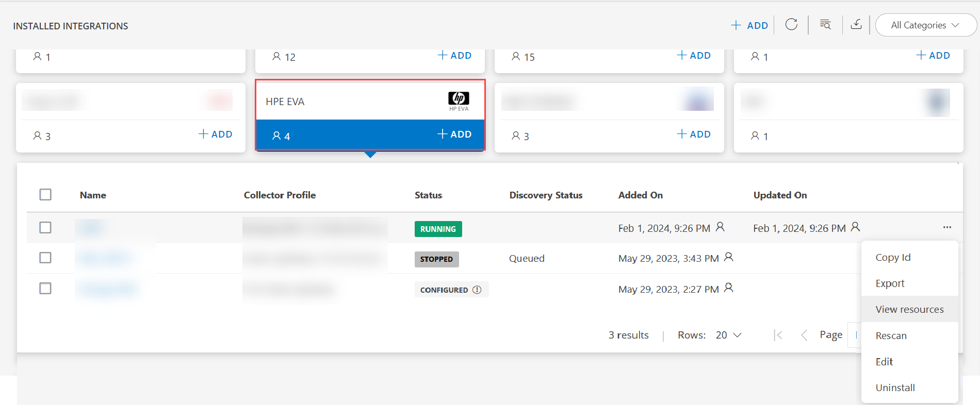Click the download/export icon in the header
Screen dimensions: 980x405
856,25
